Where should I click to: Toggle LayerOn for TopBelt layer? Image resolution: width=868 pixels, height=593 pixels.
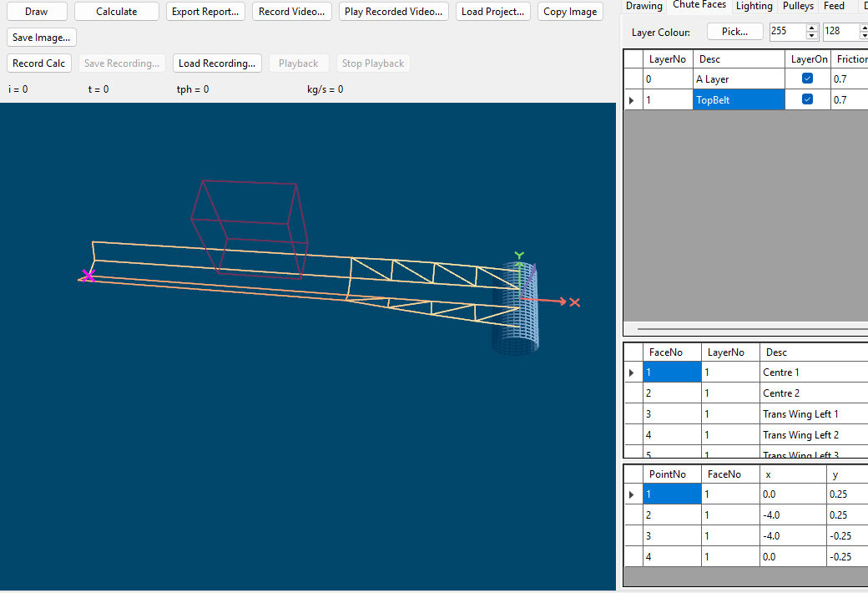tap(808, 99)
